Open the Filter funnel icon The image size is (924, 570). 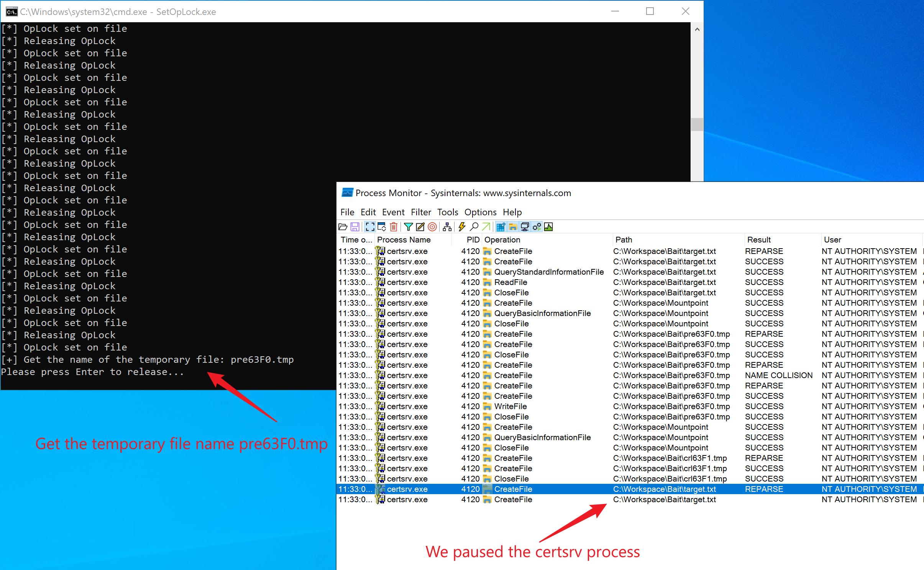[409, 227]
